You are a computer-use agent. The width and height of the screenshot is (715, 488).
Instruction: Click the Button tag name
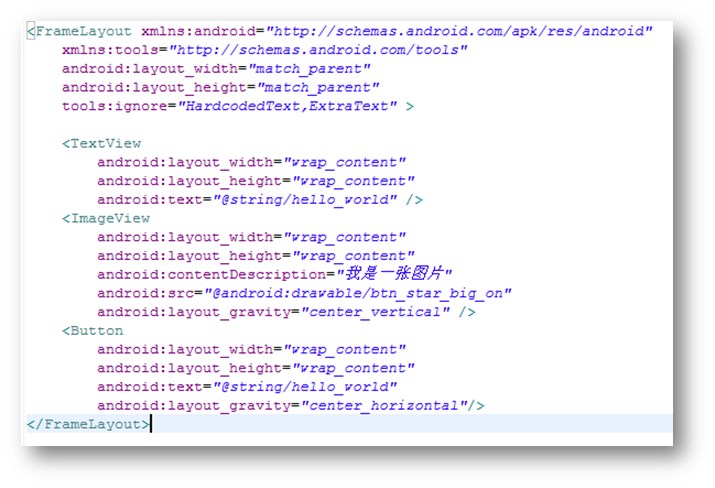[x=97, y=331]
